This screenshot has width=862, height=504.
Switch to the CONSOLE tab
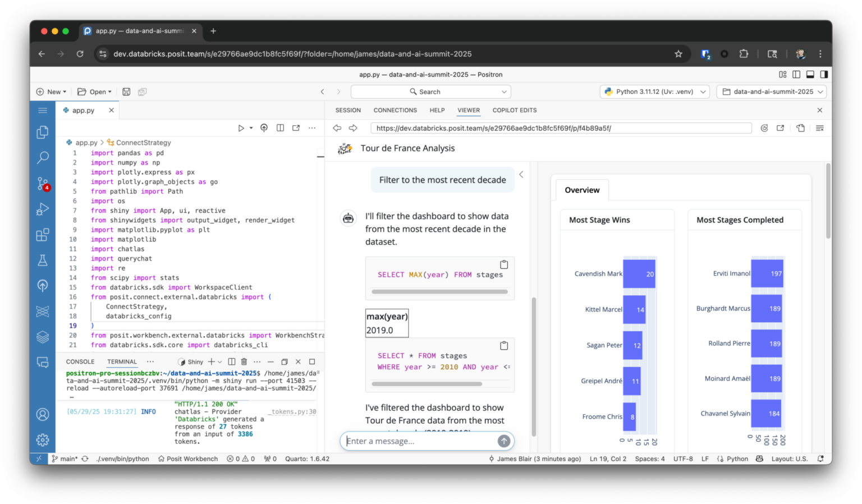point(80,361)
